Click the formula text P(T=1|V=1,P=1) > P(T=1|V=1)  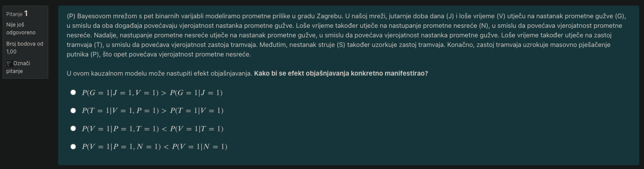[x=153, y=111]
